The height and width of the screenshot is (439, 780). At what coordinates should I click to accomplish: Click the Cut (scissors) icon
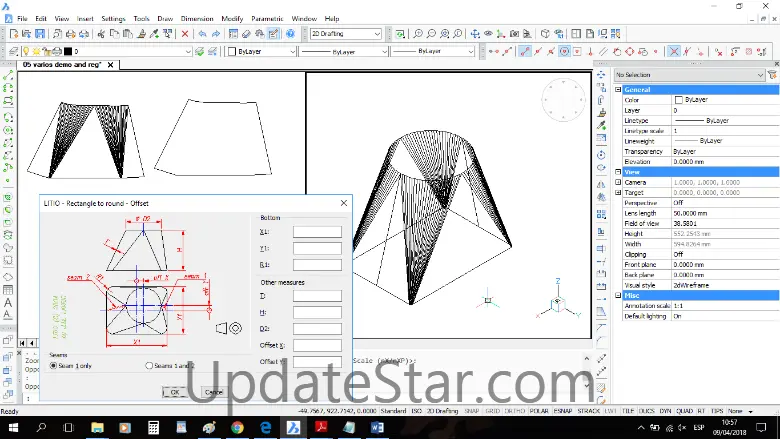pos(101,34)
